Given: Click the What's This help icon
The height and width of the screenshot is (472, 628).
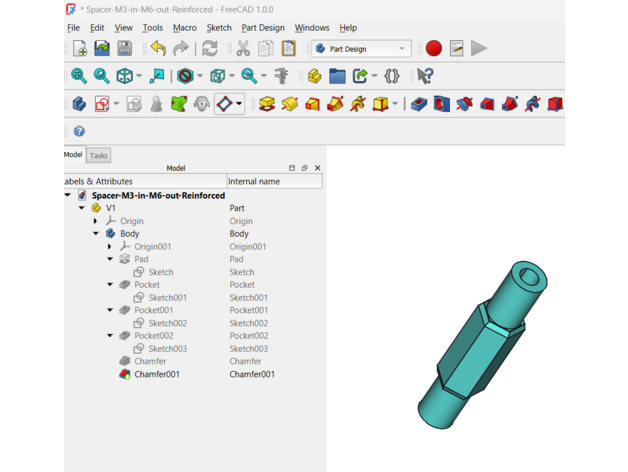Looking at the screenshot, I should [x=425, y=76].
